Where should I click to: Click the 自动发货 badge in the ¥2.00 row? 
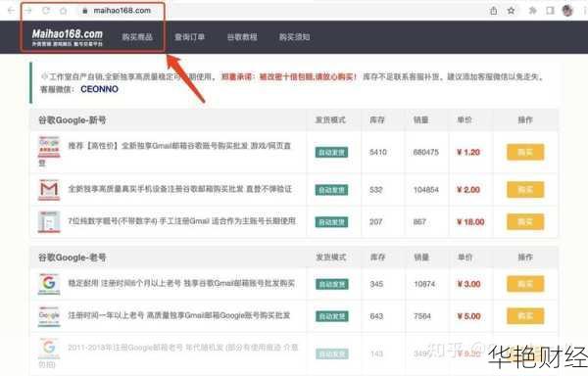click(331, 190)
